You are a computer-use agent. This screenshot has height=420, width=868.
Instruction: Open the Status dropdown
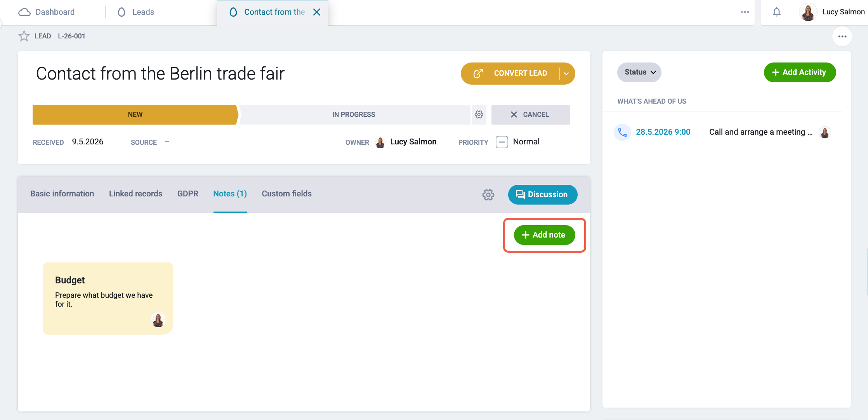click(x=639, y=72)
